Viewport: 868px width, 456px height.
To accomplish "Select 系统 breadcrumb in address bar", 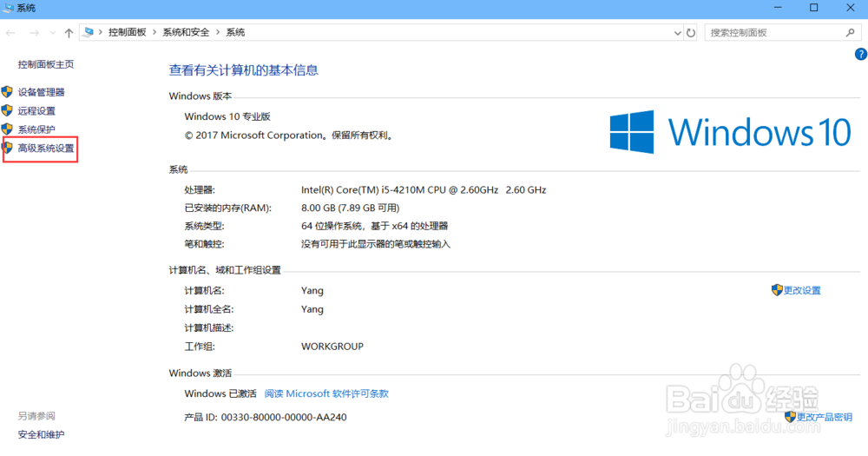I will click(235, 33).
